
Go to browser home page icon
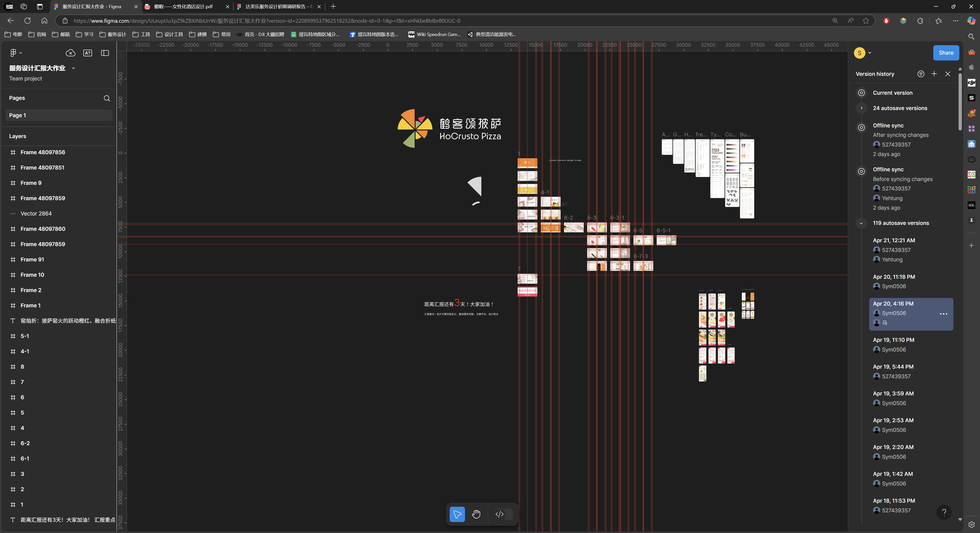click(44, 20)
